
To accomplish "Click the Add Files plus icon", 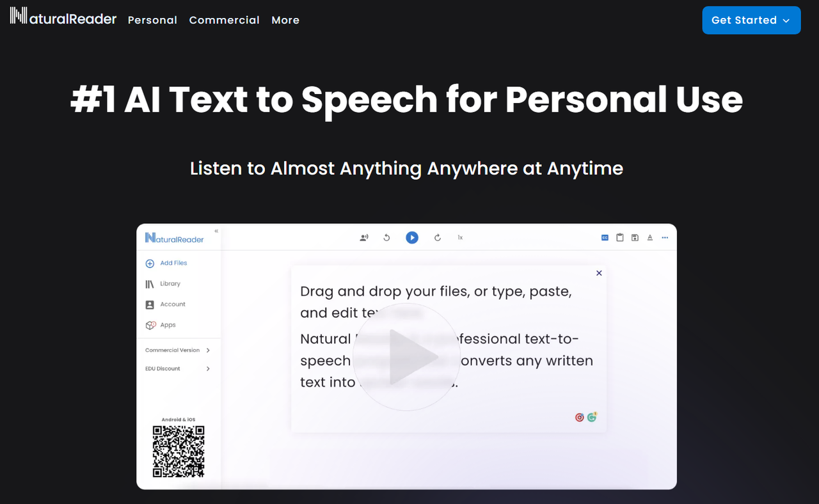I will 150,264.
